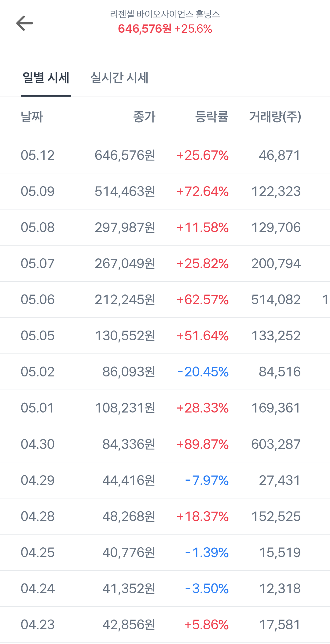
Task: Select the 04.29 date cell
Action: point(38,480)
